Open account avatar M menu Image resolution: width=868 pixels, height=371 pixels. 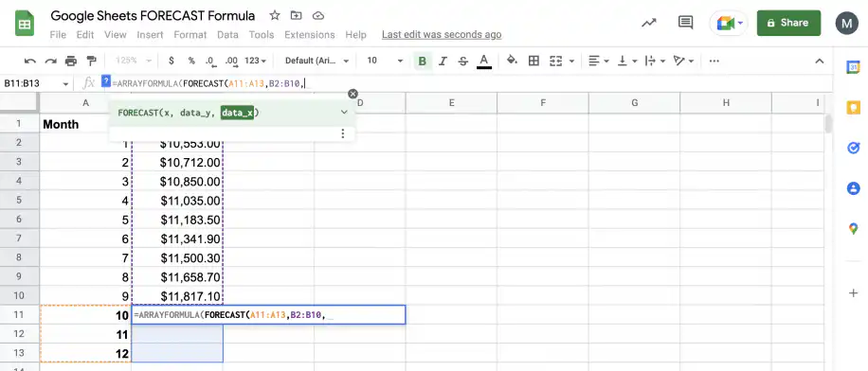coord(846,24)
